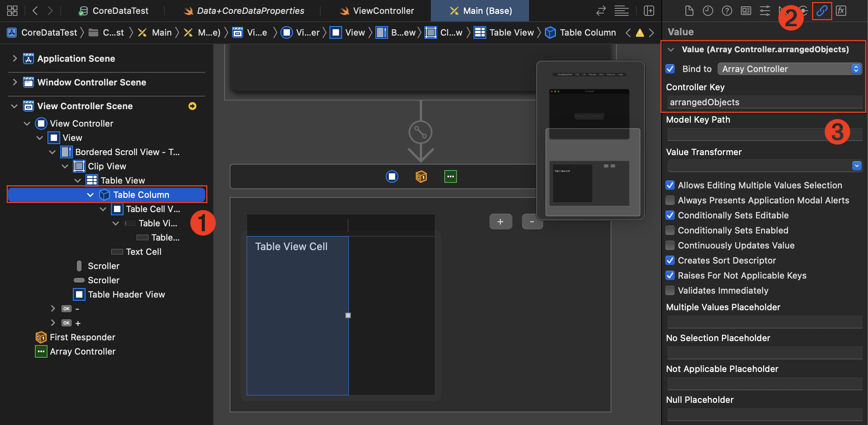Viewport: 868px width, 425px height.
Task: Open Table Column in the jump bar
Action: point(581,33)
